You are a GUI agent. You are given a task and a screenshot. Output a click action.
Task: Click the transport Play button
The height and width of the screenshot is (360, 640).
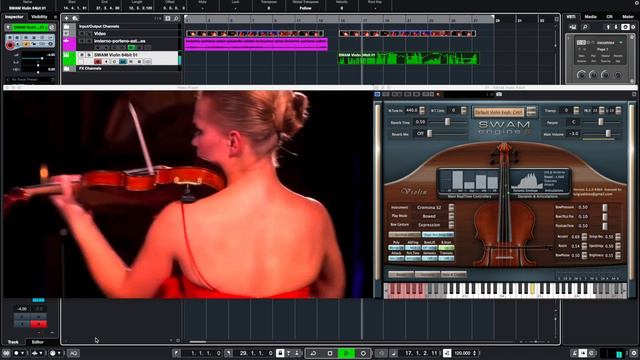pyautogui.click(x=346, y=353)
